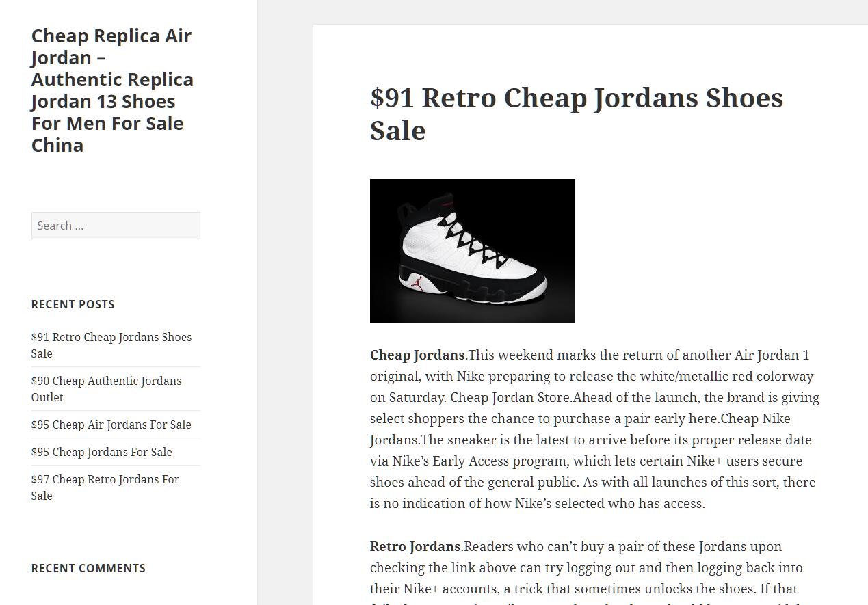Open post $90 Cheap Authentic Jordans Outlet
This screenshot has width=868, height=605.
(106, 389)
